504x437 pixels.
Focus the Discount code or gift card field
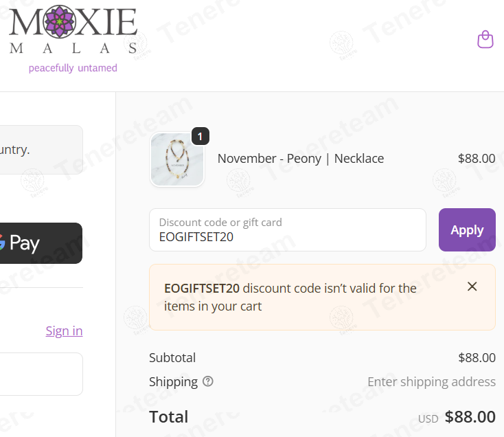[287, 230]
